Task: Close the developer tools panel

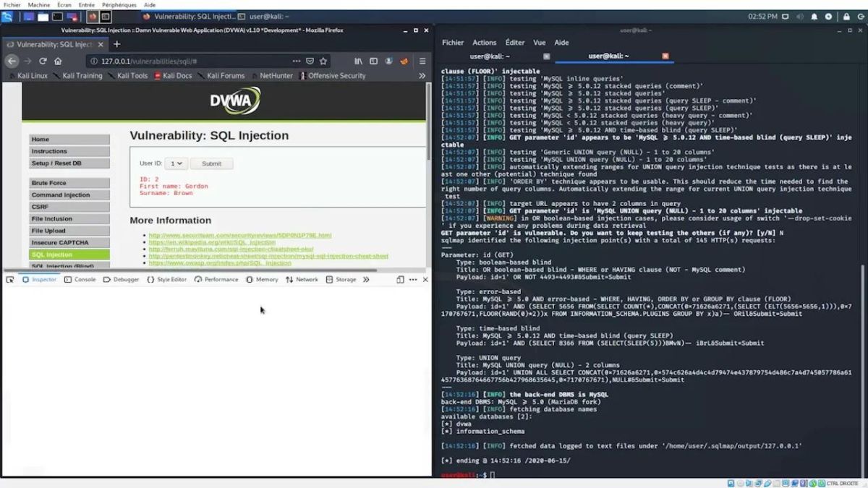Action: [425, 279]
